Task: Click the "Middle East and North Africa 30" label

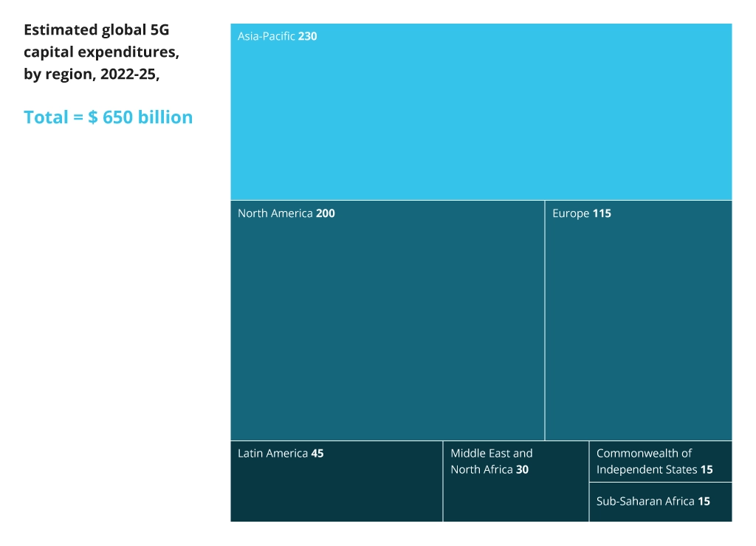Action: click(x=491, y=461)
